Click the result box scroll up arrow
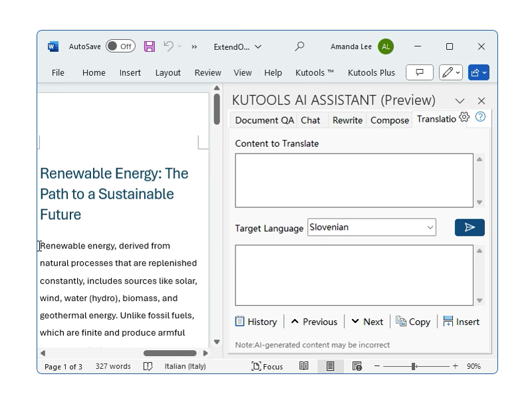 click(479, 251)
